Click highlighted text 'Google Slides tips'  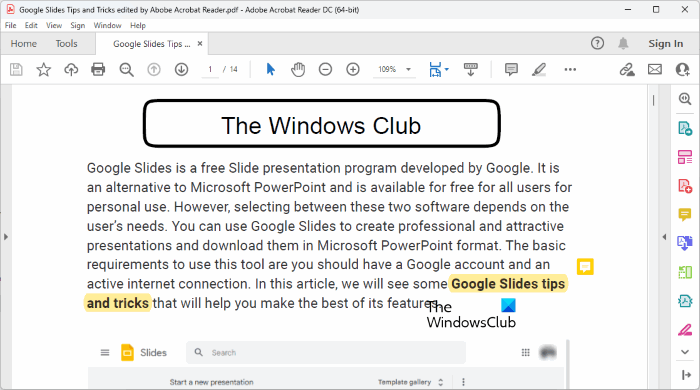[x=508, y=284]
